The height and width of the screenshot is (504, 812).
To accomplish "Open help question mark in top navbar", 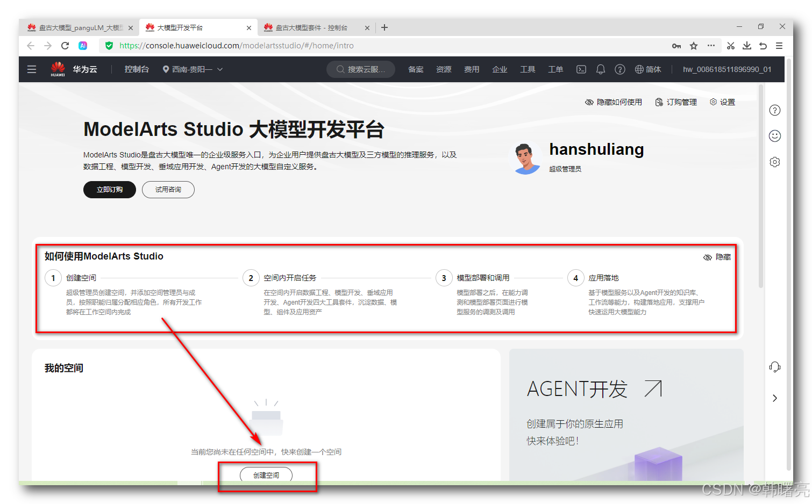I will 620,69.
